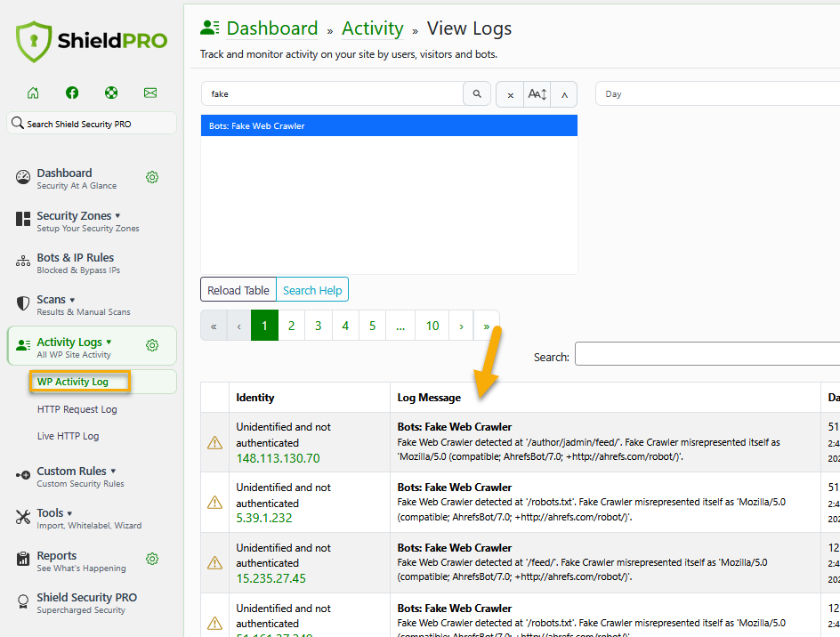Switch to the HTTP Request Log
840x637 pixels.
click(x=77, y=409)
